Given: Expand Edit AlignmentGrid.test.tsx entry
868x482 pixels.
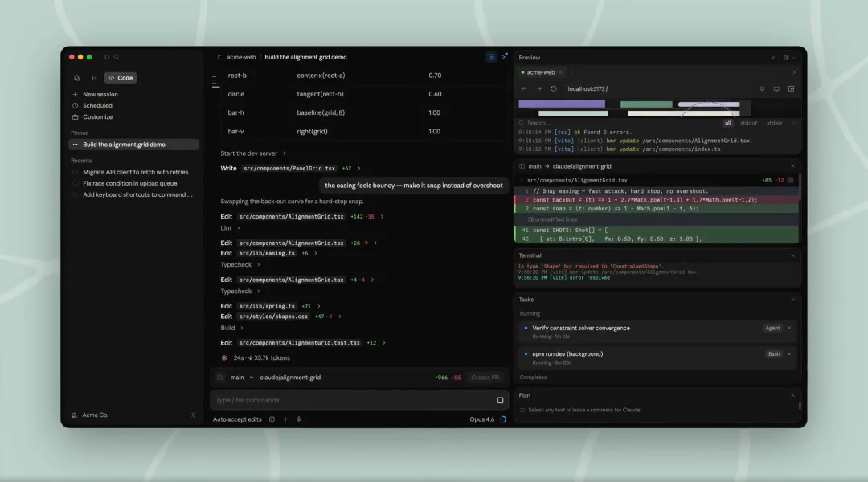Looking at the screenshot, I should [303, 343].
